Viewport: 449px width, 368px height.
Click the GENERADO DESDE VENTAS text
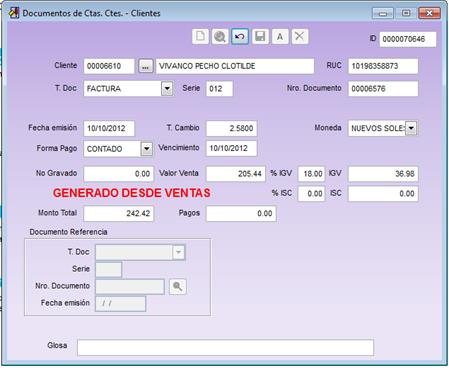[132, 193]
